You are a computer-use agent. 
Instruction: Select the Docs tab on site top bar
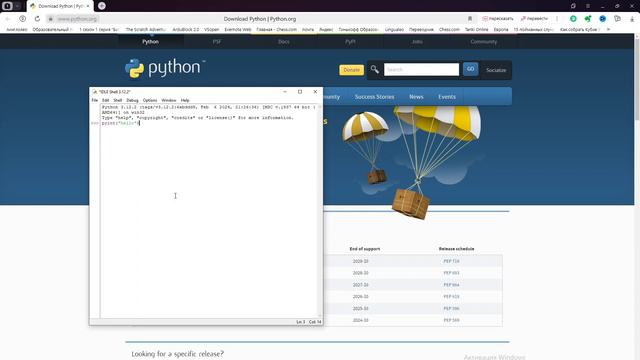pos(284,42)
